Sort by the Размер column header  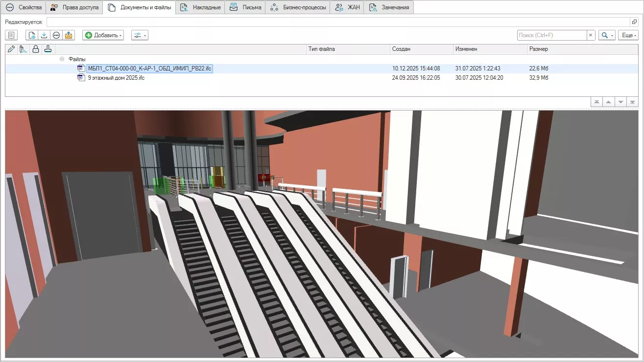click(x=539, y=49)
